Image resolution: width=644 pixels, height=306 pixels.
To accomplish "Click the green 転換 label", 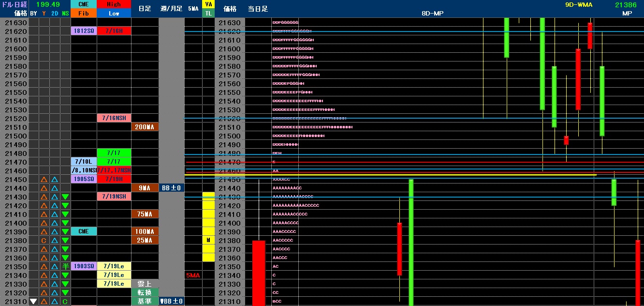I will [x=145, y=293].
